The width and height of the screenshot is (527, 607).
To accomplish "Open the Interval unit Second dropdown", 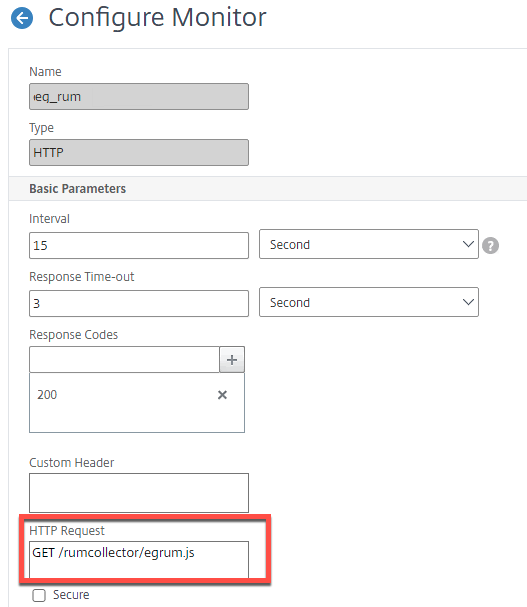I will pos(369,244).
